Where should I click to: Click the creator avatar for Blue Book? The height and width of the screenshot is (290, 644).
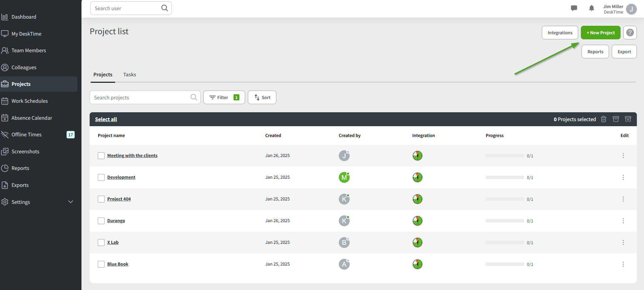pyautogui.click(x=344, y=264)
